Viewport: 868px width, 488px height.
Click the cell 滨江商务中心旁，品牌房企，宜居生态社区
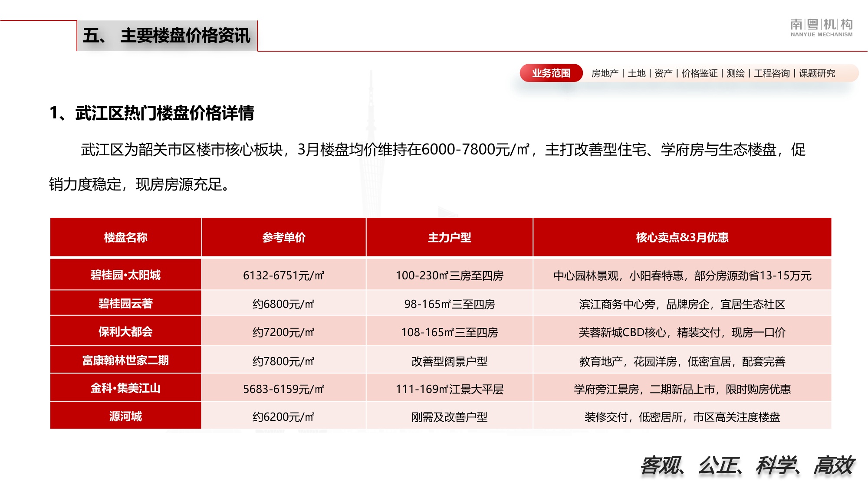pyautogui.click(x=682, y=304)
